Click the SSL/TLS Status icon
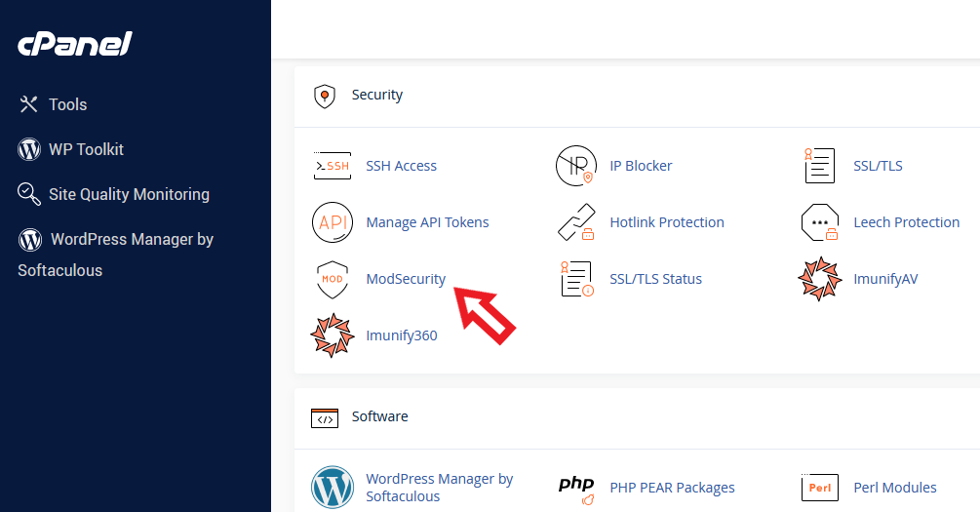Screen dimensions: 980x512 coord(576,279)
